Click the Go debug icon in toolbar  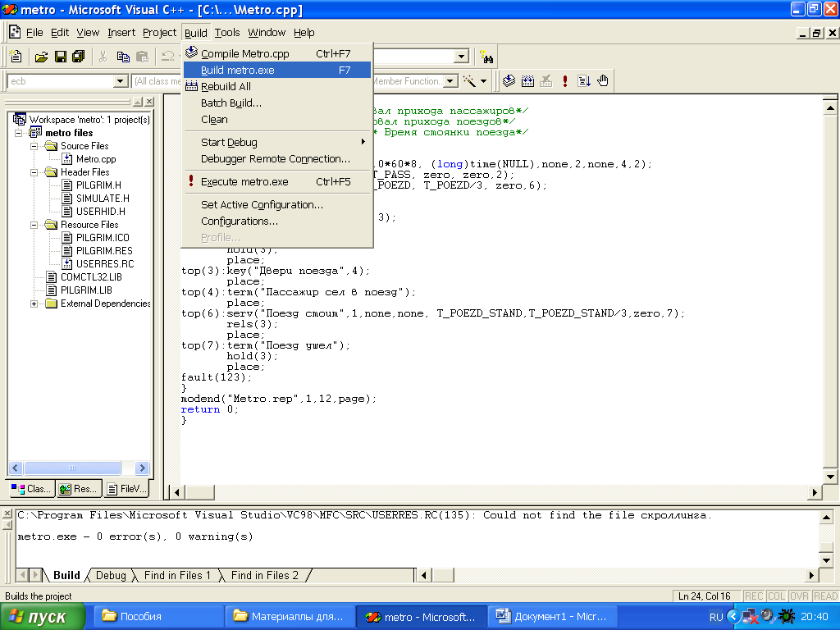[584, 81]
